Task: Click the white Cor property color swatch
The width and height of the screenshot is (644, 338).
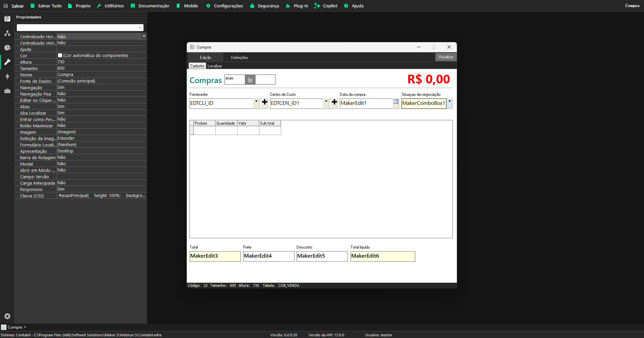Action: tap(60, 56)
